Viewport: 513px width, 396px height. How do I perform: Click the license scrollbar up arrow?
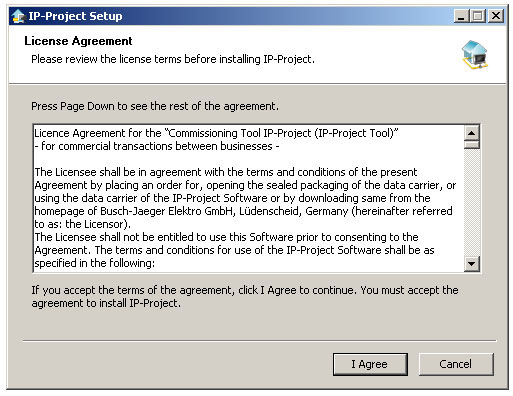472,133
